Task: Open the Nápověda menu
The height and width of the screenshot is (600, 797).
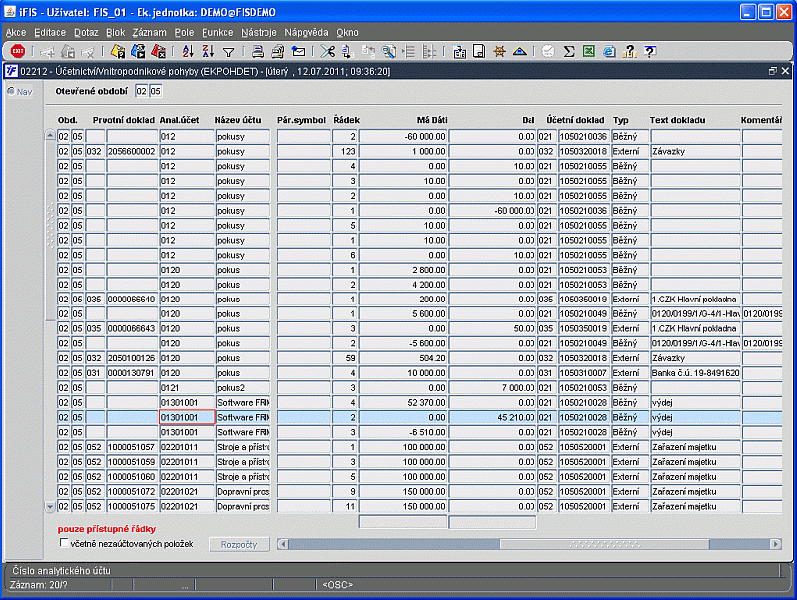Action: pos(306,33)
